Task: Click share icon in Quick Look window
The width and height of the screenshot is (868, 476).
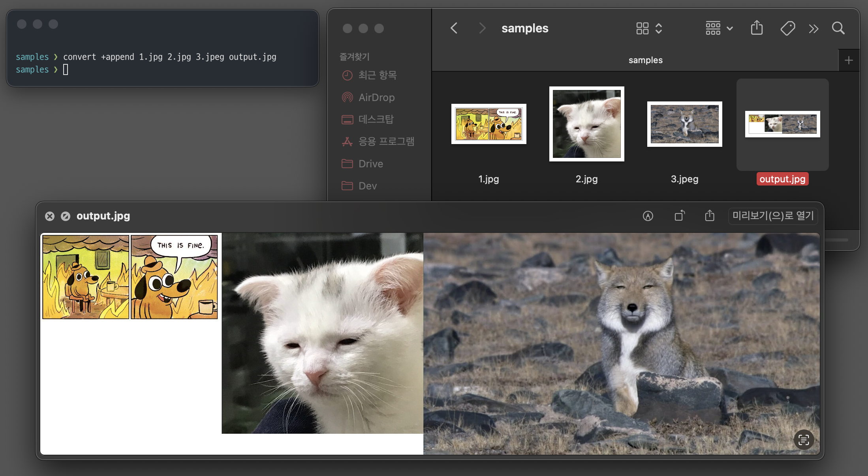Action: tap(710, 216)
